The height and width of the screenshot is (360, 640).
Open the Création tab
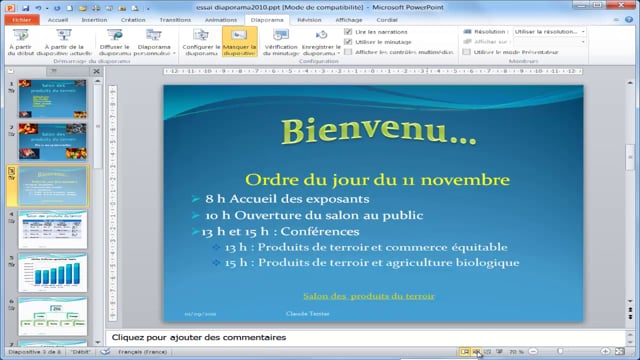pos(133,20)
